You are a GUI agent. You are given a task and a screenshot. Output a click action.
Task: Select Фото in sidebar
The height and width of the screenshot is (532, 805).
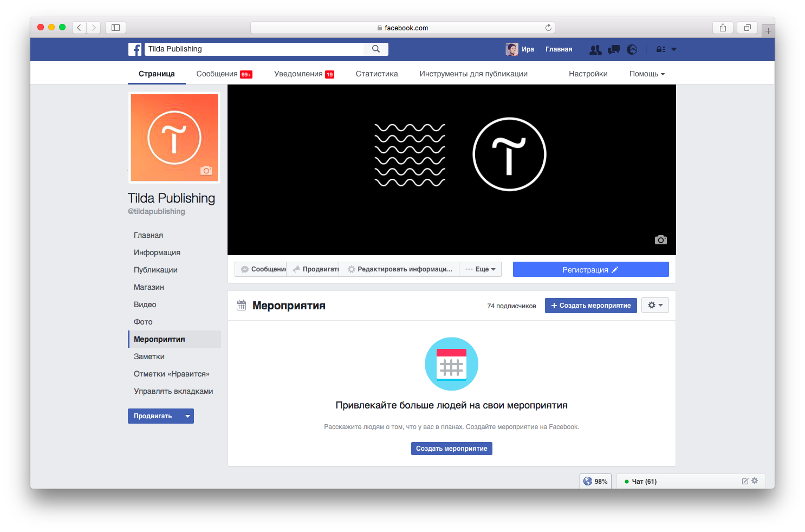(143, 322)
